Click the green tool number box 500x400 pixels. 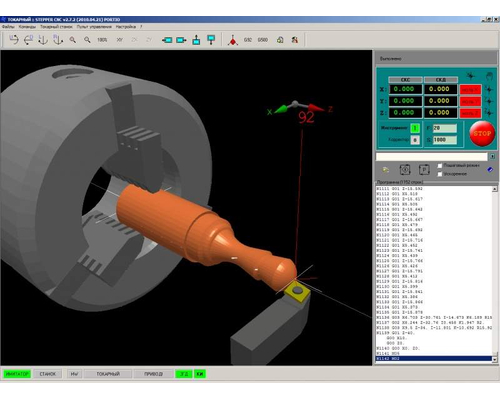click(415, 128)
